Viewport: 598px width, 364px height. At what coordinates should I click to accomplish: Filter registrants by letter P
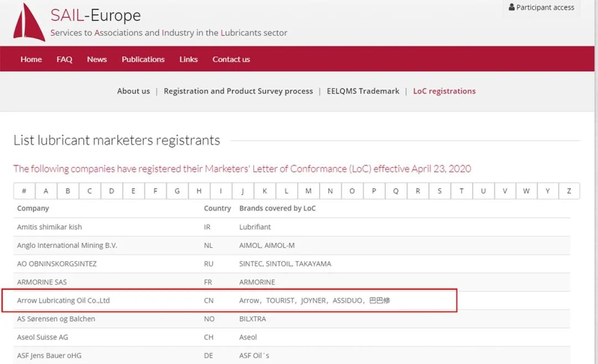point(374,191)
